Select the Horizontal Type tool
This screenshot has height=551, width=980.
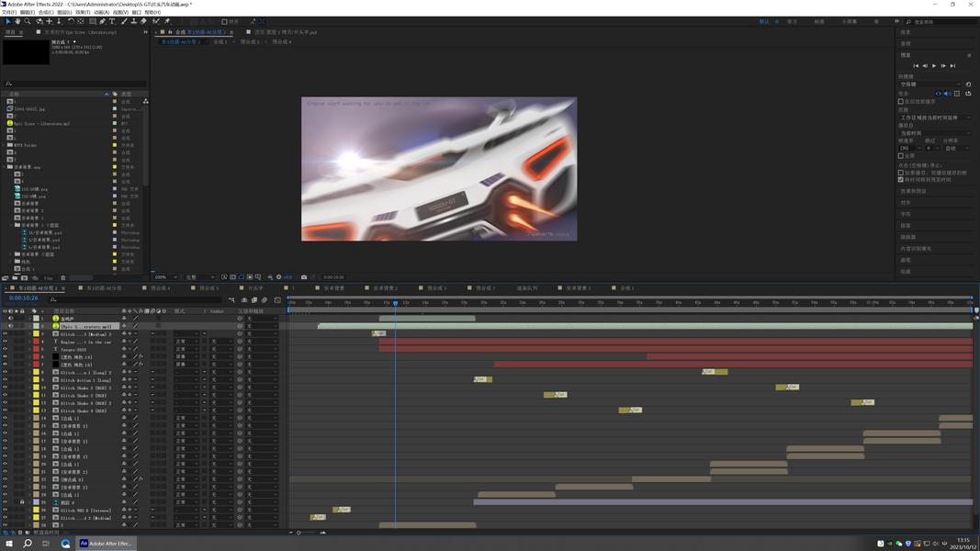point(112,21)
